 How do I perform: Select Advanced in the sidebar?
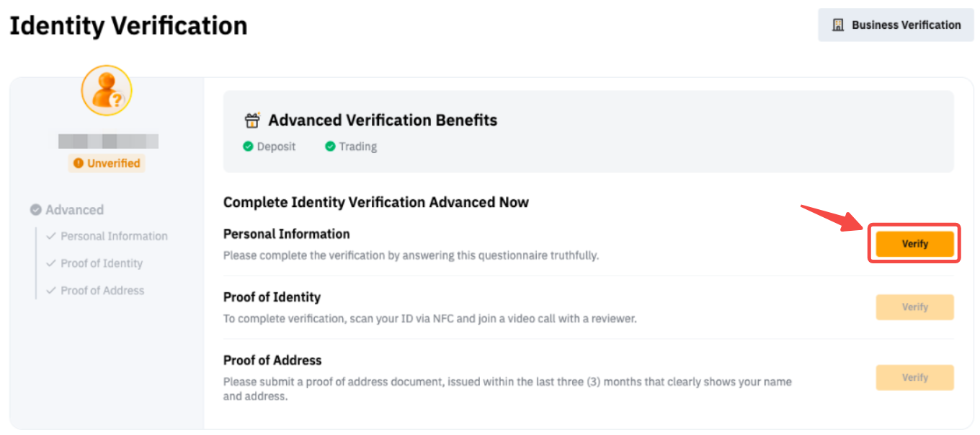point(74,210)
